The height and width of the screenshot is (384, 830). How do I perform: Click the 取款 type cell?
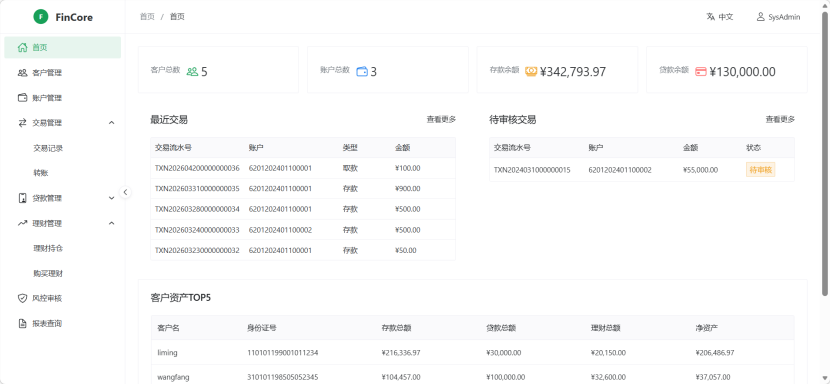pyautogui.click(x=350, y=168)
